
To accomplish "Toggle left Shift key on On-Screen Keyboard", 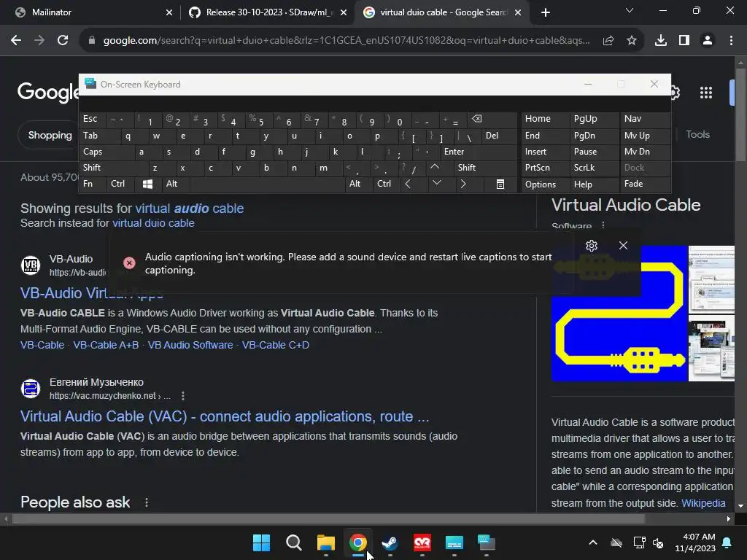I will coord(113,168).
